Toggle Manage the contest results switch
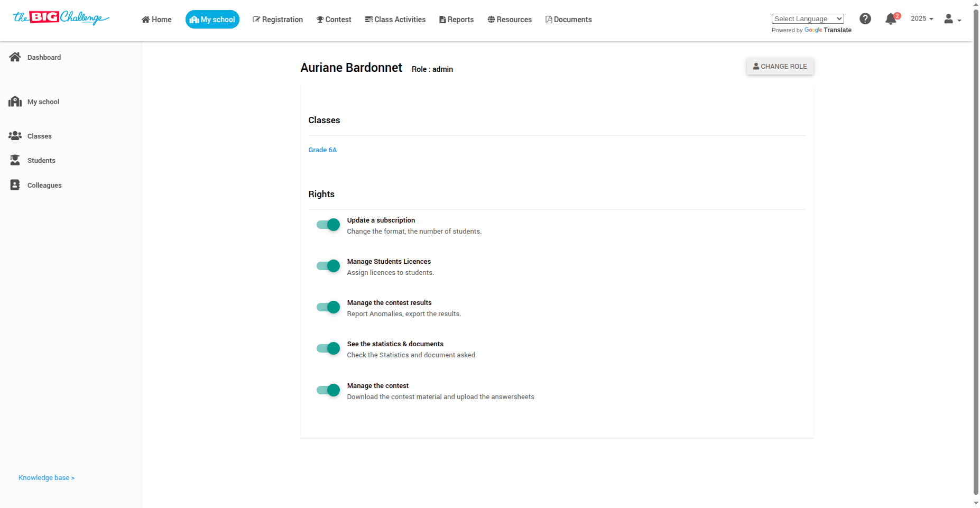 328,307
